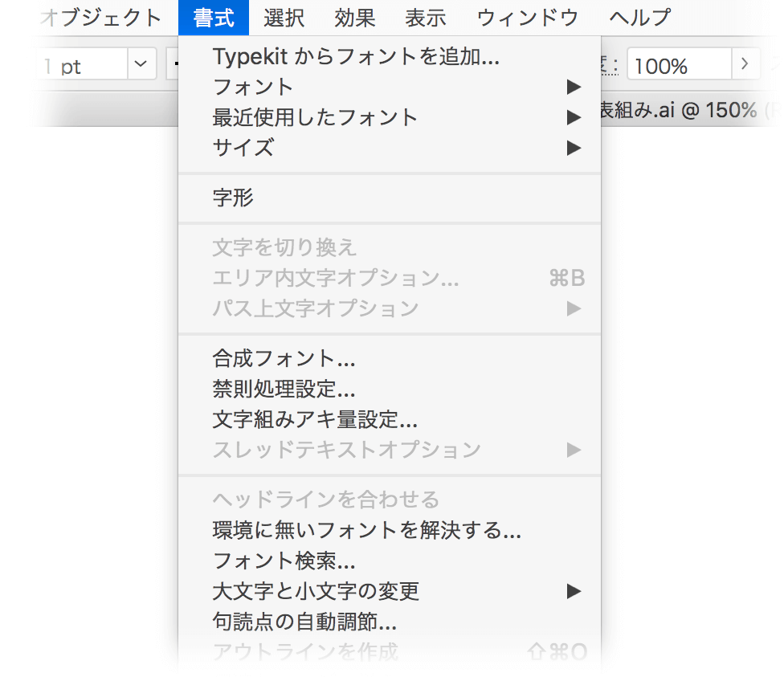Open the stroke weight pt dropdown arrow
784x677 pixels.
141,64
